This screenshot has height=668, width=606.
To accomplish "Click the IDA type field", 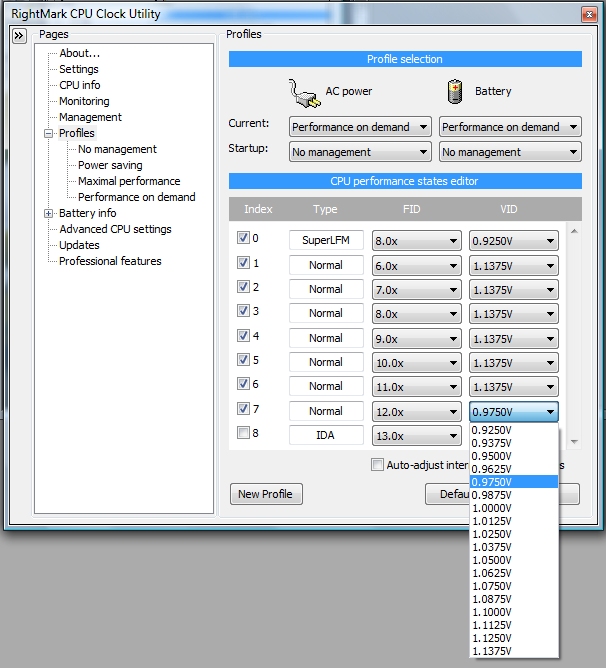I will pos(326,435).
